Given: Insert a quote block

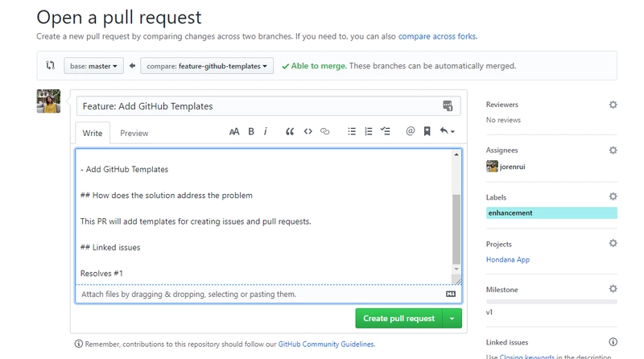Looking at the screenshot, I should (290, 132).
